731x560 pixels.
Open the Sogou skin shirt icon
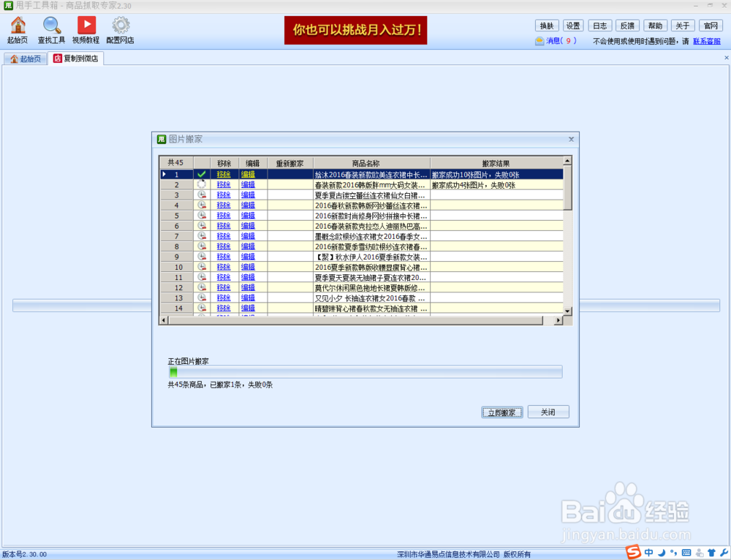click(711, 553)
